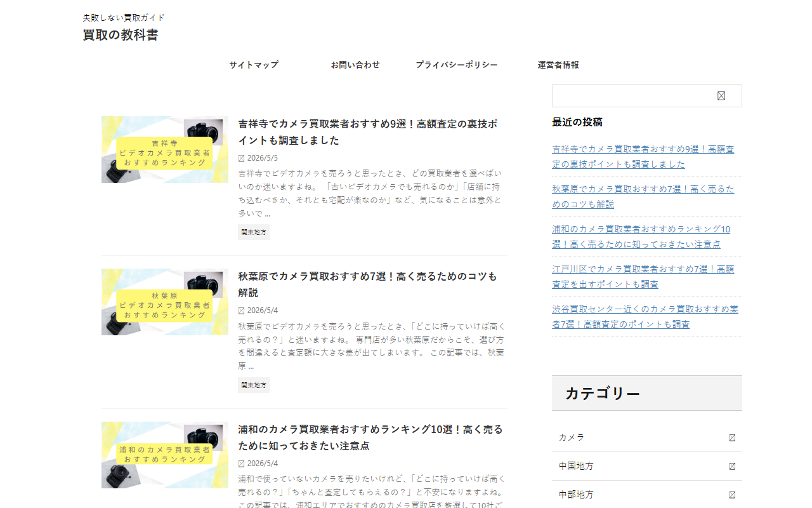Click excerpt starting 吉祥寺でビデオカメラを売ろう
Viewport: 812px width, 508px height.
[371, 193]
